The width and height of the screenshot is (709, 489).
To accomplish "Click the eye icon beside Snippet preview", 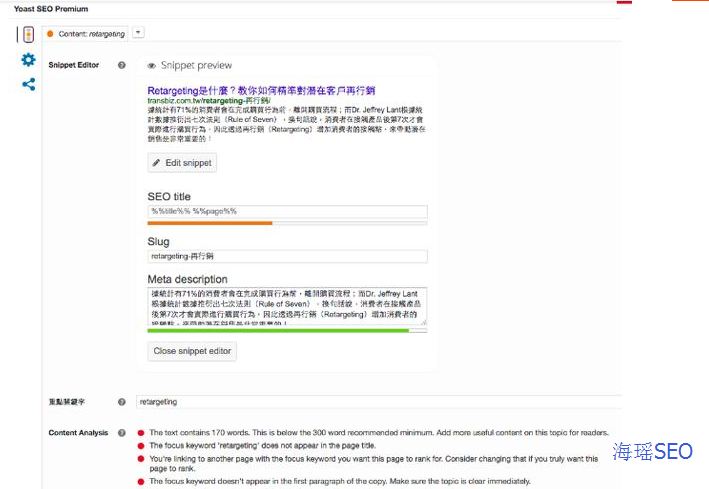I will pyautogui.click(x=152, y=65).
